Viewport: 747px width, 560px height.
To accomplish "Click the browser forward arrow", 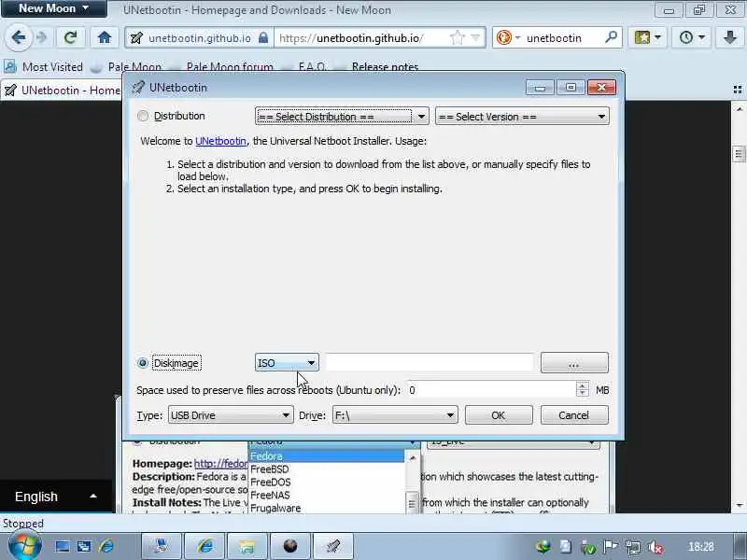I will (42, 37).
